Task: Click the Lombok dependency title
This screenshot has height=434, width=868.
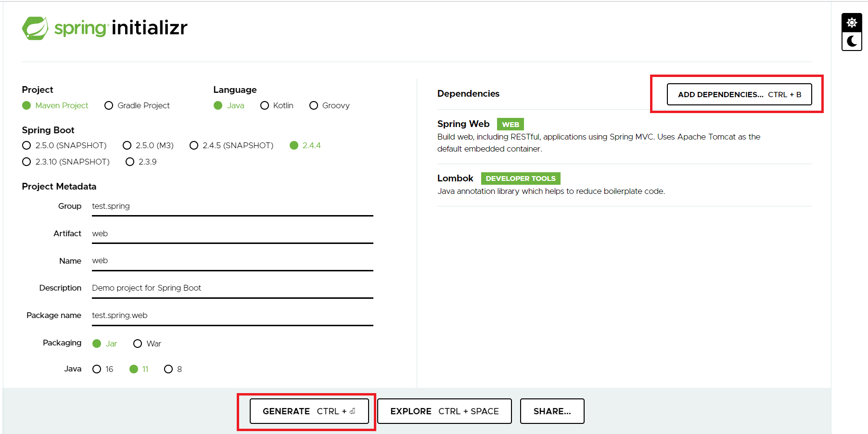Action: 455,179
